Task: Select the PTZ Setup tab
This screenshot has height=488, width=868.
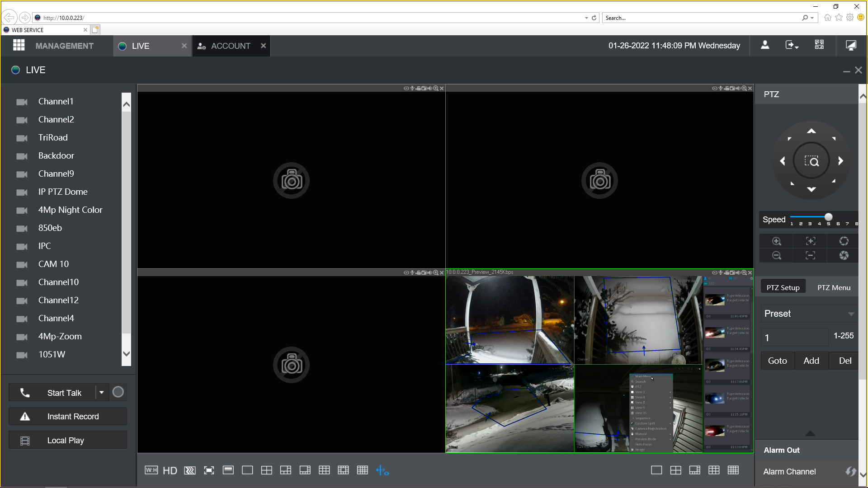Action: point(783,287)
